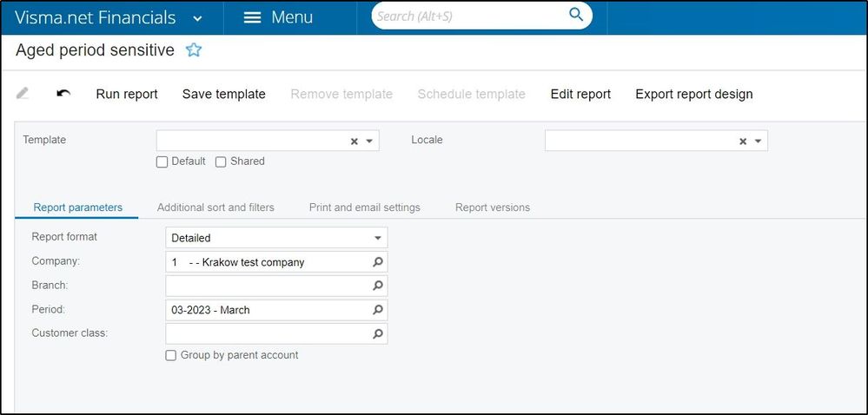This screenshot has width=868, height=415.
Task: Open the Locale dropdown list
Action: [x=758, y=142]
